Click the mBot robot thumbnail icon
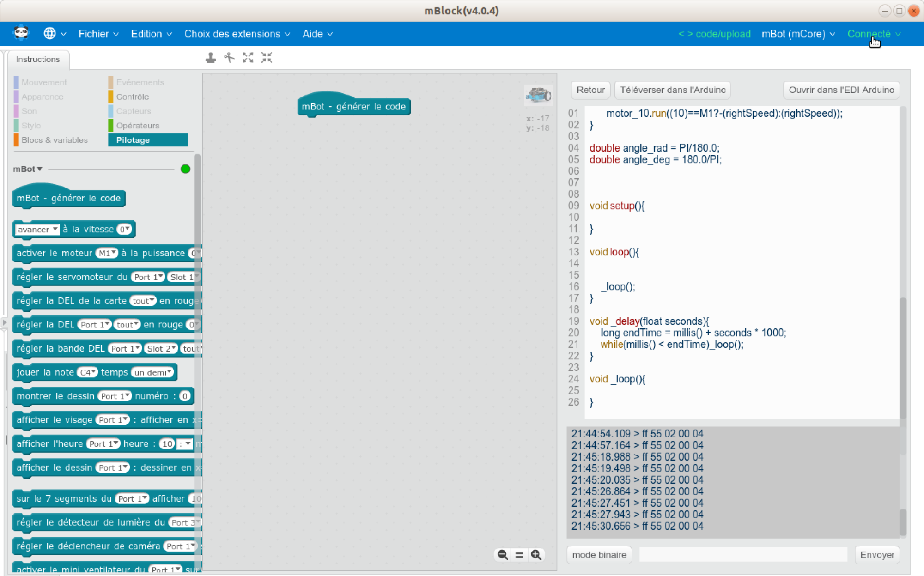 point(538,95)
